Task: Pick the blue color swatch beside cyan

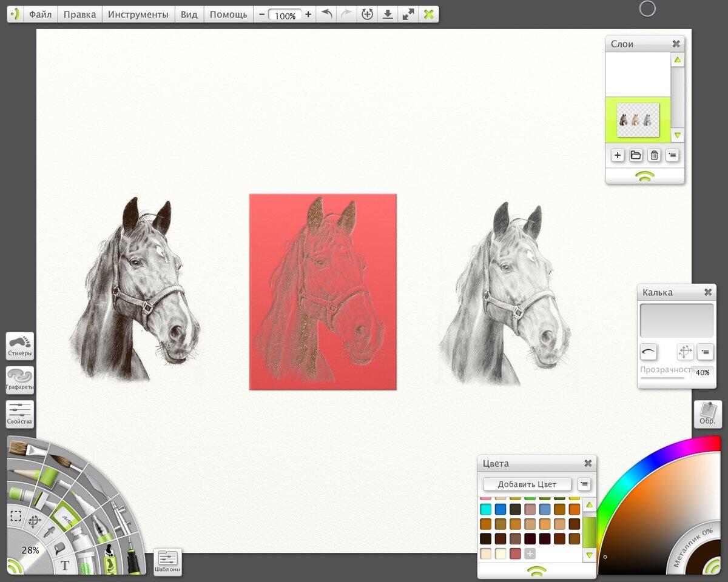Action: 500,509
